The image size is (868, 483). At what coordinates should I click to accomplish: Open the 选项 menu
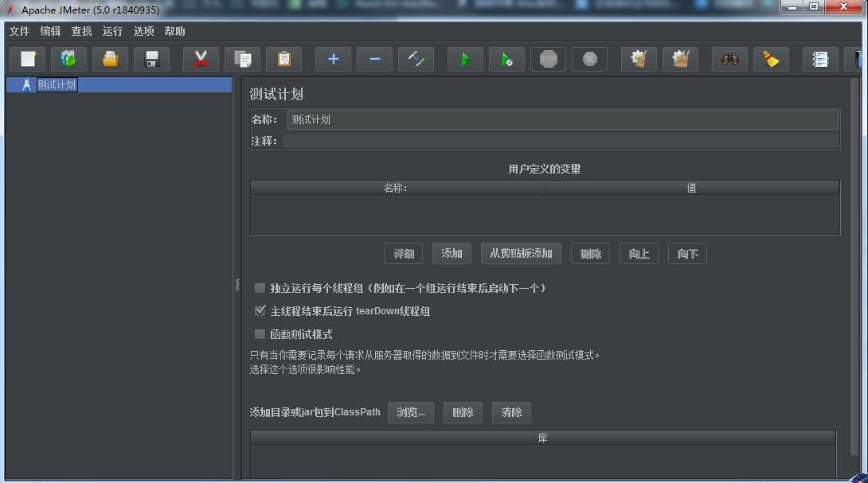[144, 32]
